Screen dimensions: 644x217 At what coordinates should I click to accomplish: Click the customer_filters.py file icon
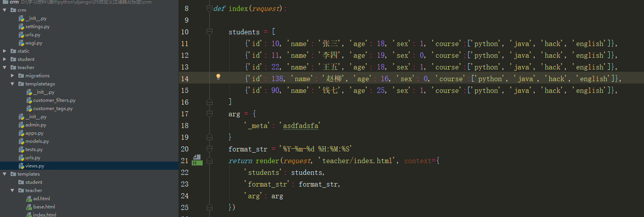point(29,100)
